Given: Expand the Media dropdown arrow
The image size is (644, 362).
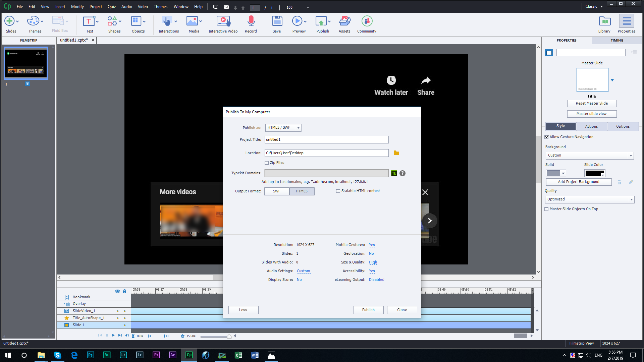Looking at the screenshot, I should point(201,21).
